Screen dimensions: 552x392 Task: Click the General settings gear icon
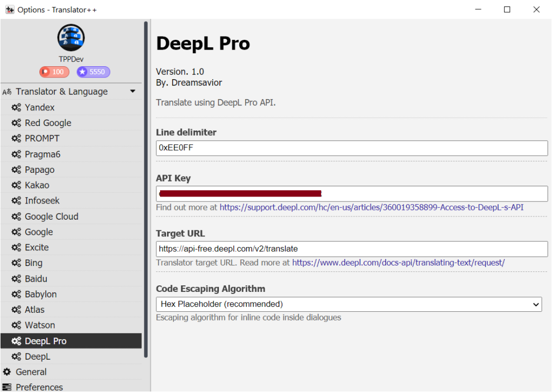(x=8, y=372)
